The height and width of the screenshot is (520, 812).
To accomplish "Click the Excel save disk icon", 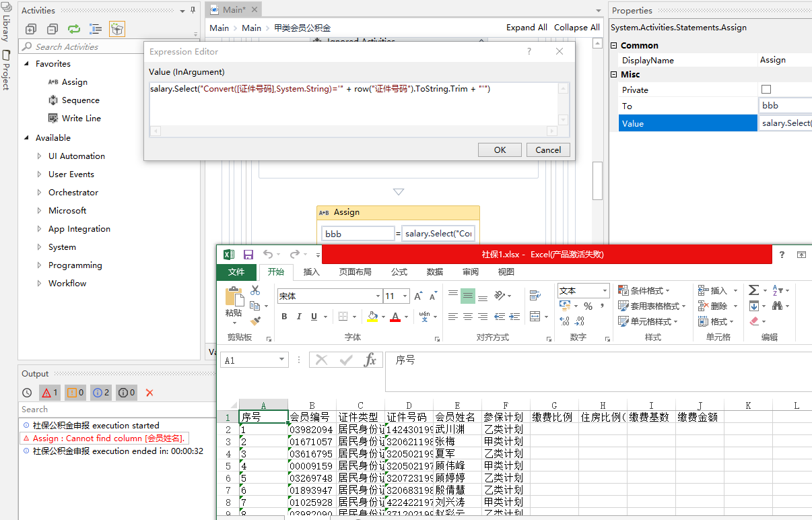I will 248,255.
